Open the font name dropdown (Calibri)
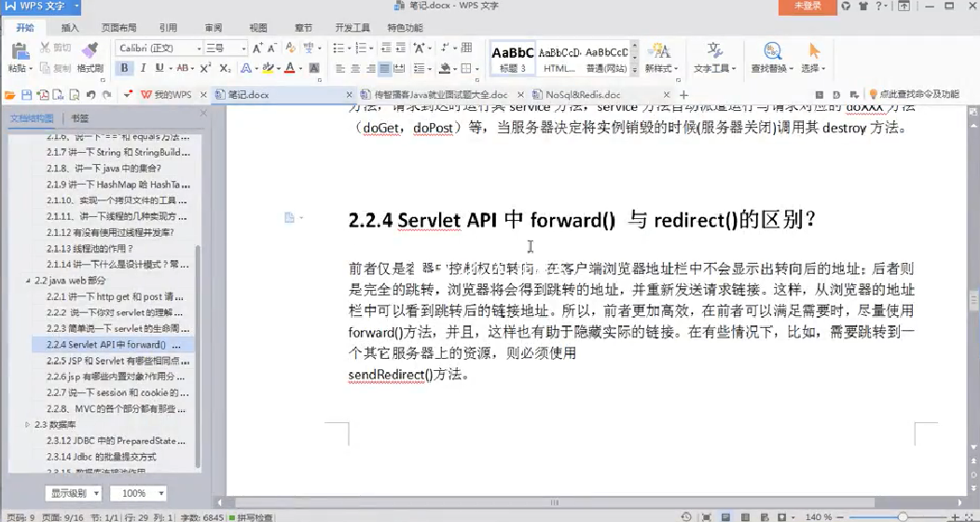This screenshot has height=522, width=980. [x=198, y=48]
